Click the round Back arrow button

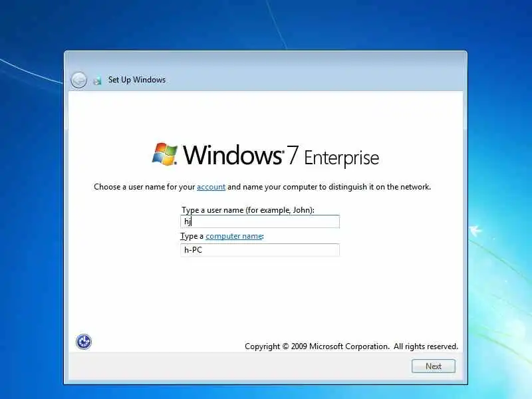[78, 80]
